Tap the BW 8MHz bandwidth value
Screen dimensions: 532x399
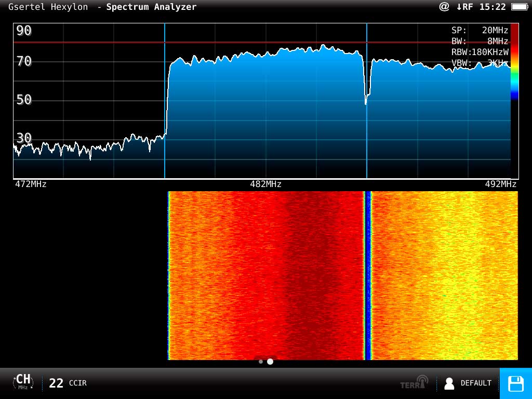480,41
